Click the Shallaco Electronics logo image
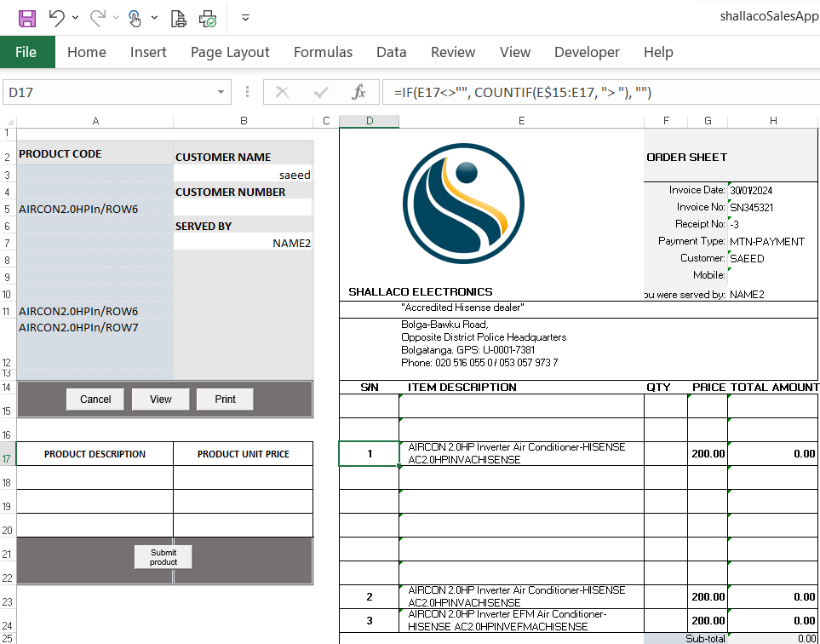 [463, 204]
